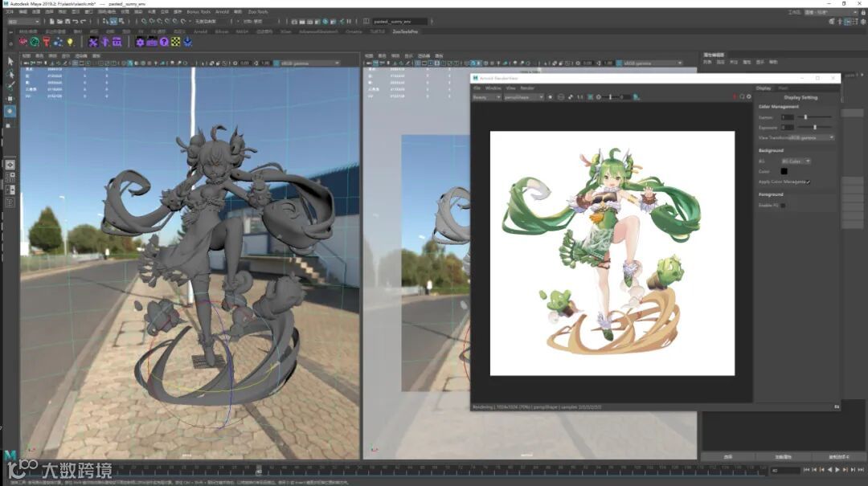The width and height of the screenshot is (868, 486).
Task: Click the active blue tool icon in the left toolbox
Action: pyautogui.click(x=10, y=112)
